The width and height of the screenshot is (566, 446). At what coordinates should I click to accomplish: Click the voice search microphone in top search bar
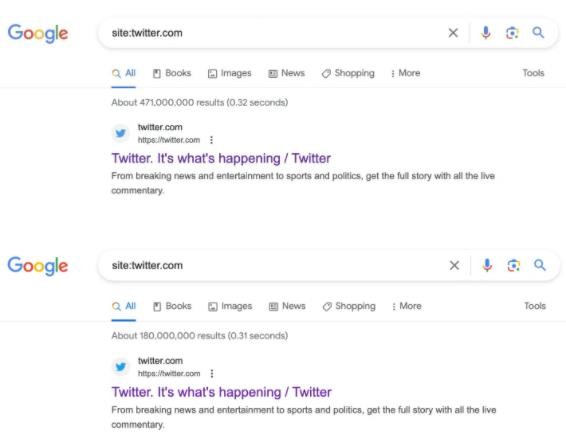(x=486, y=33)
